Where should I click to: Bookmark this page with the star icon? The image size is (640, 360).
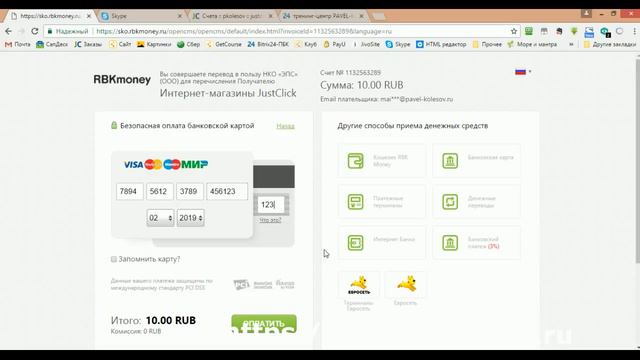tap(514, 31)
